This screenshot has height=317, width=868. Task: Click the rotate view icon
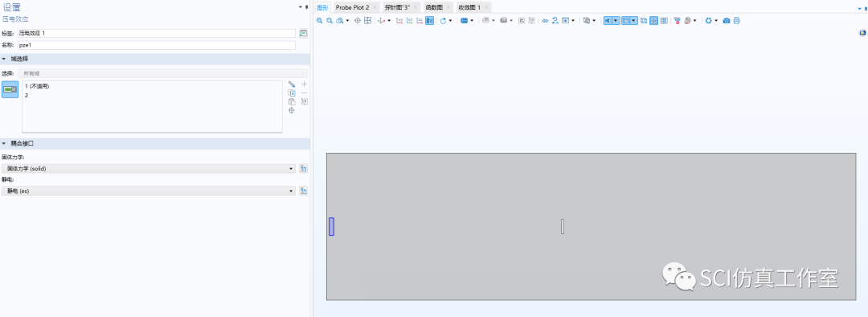[443, 20]
